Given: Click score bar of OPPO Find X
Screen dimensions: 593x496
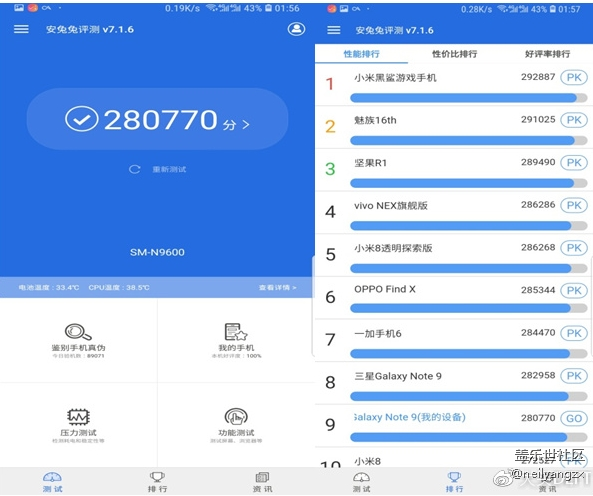Looking at the screenshot, I should [469, 308].
